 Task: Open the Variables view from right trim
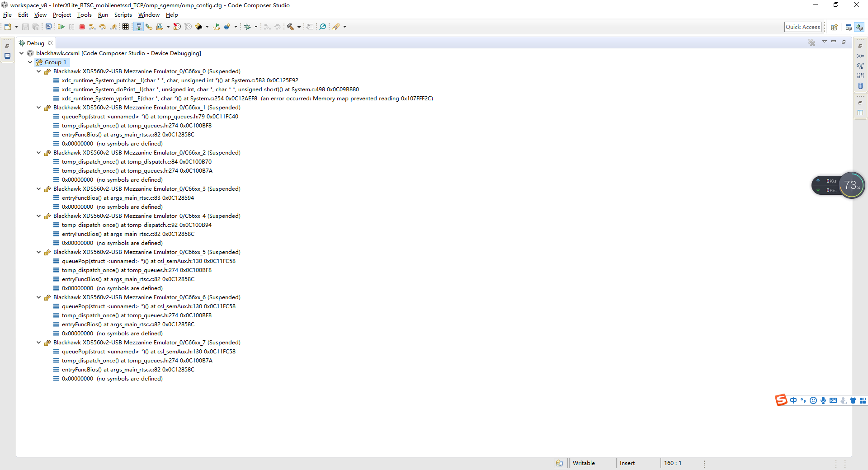tap(860, 56)
